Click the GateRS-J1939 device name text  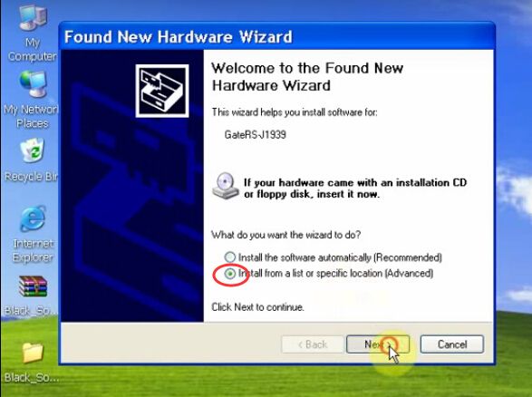click(x=256, y=135)
